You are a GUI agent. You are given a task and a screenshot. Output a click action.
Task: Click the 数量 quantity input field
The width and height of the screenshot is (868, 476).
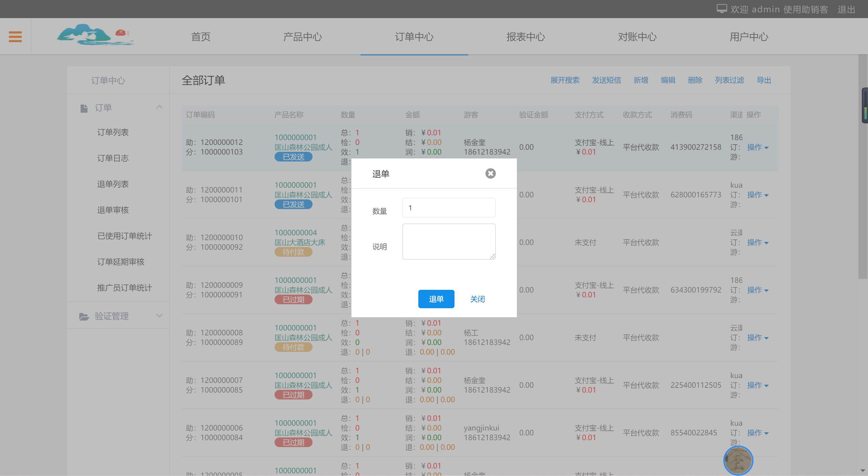[448, 208]
